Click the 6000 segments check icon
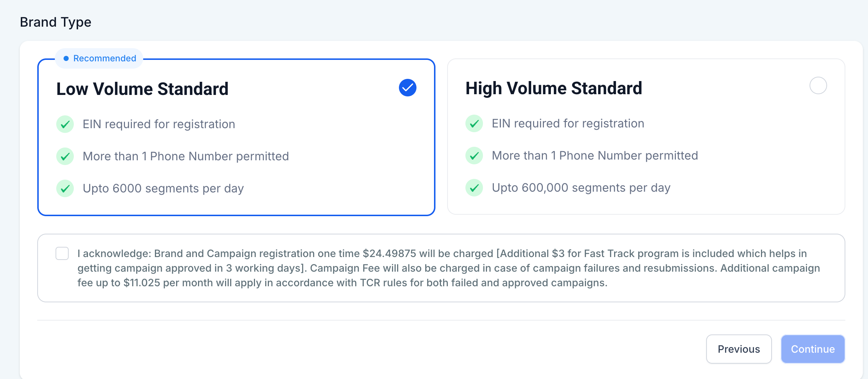The image size is (868, 379). pyautogui.click(x=65, y=188)
